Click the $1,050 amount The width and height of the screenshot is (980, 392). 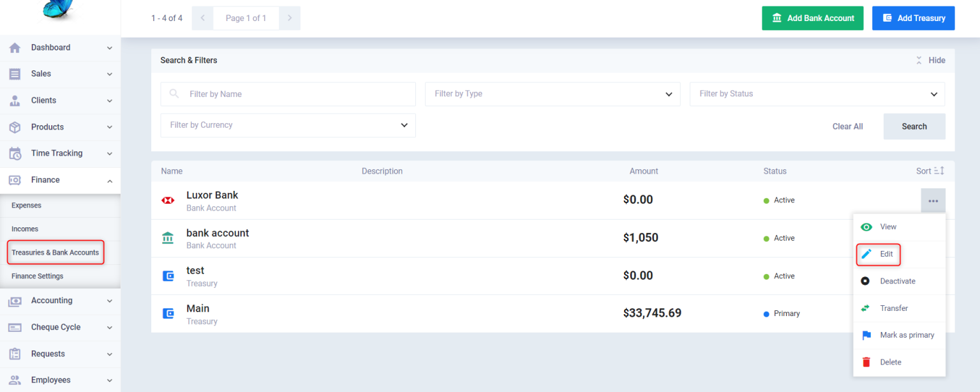(641, 237)
